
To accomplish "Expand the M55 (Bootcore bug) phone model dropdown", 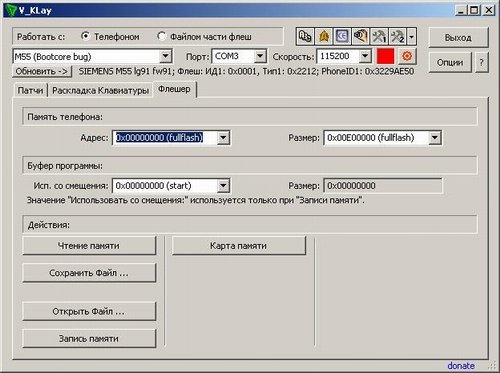I will (x=165, y=56).
